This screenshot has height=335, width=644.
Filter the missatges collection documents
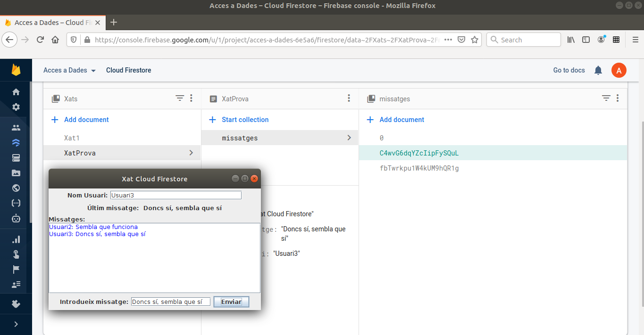click(x=606, y=98)
